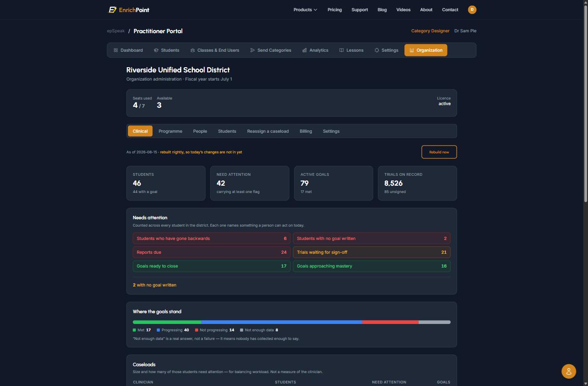Go to the Blog

click(382, 9)
